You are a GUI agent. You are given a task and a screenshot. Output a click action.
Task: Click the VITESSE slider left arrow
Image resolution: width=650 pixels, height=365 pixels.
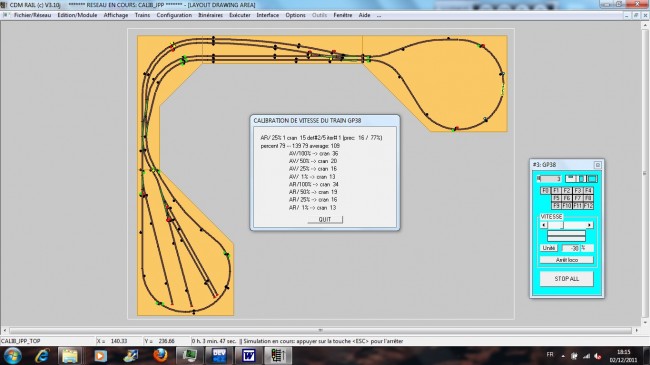pyautogui.click(x=544, y=225)
